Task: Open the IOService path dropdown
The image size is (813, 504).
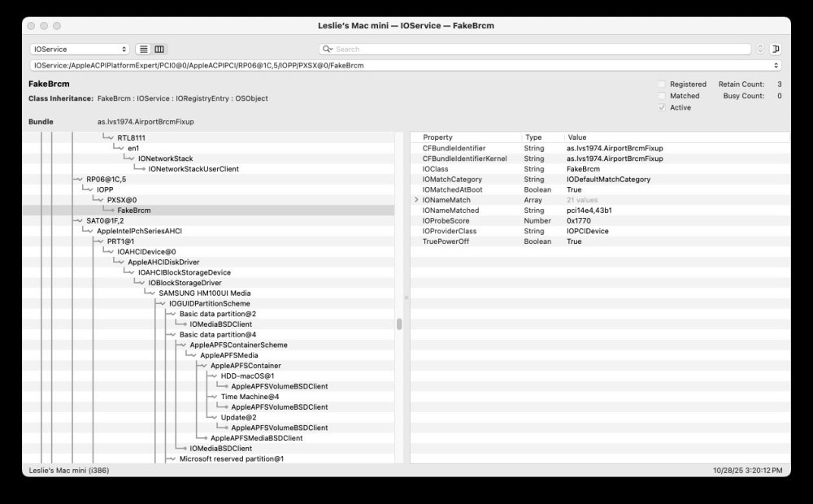Action: coord(406,65)
